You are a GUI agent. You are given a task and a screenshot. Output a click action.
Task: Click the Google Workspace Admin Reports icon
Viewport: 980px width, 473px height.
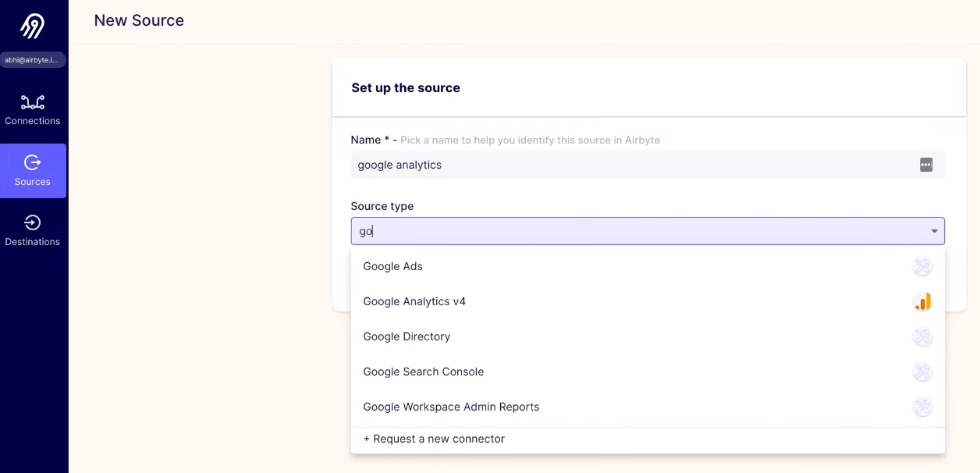(922, 407)
